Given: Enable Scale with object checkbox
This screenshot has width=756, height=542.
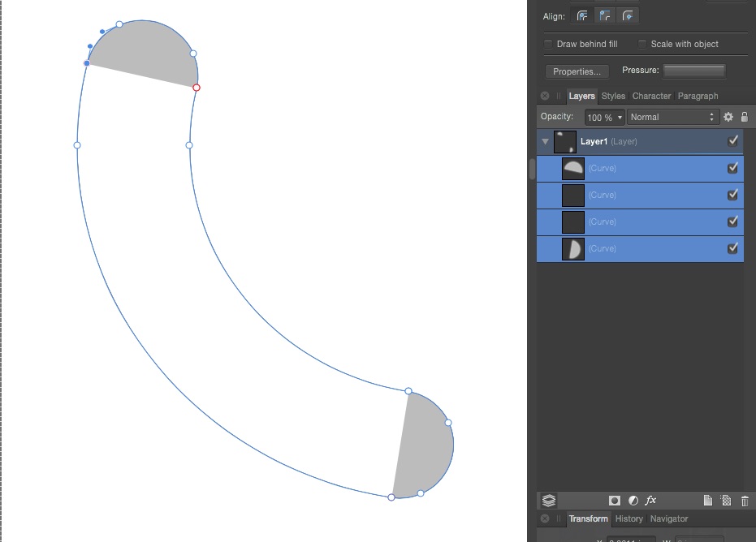Looking at the screenshot, I should [643, 44].
